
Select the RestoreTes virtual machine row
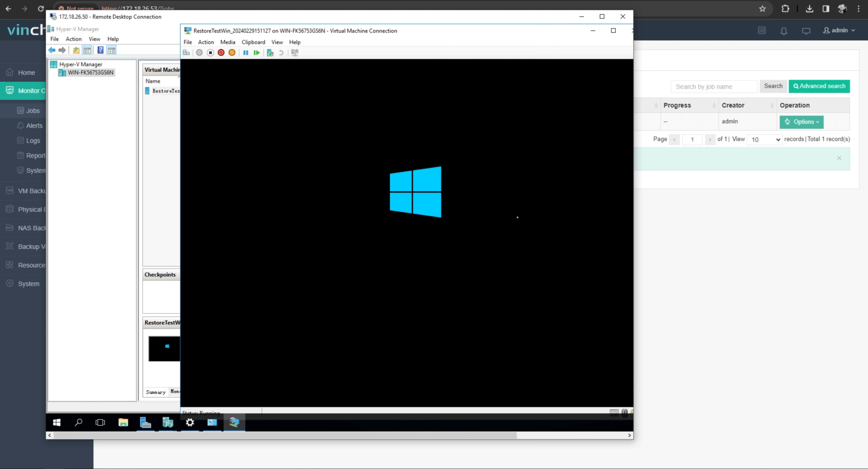tap(162, 91)
